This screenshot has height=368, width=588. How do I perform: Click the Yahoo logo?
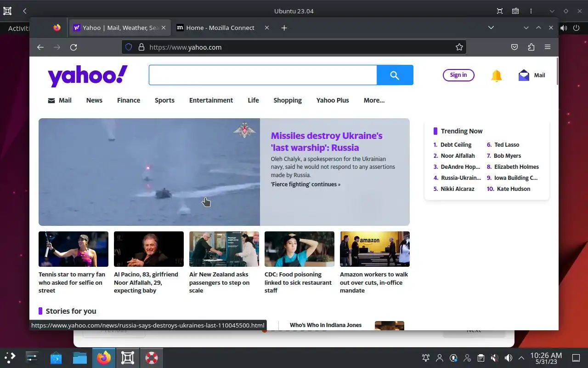pos(88,76)
